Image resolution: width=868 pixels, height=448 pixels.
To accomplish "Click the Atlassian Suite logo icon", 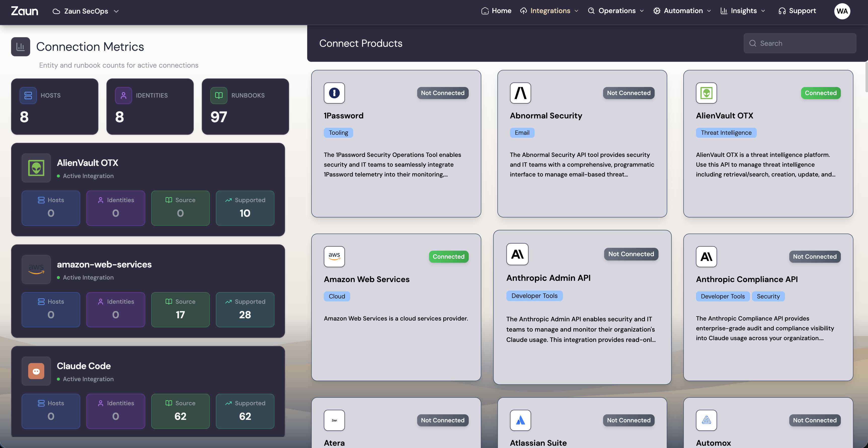I will [x=520, y=420].
